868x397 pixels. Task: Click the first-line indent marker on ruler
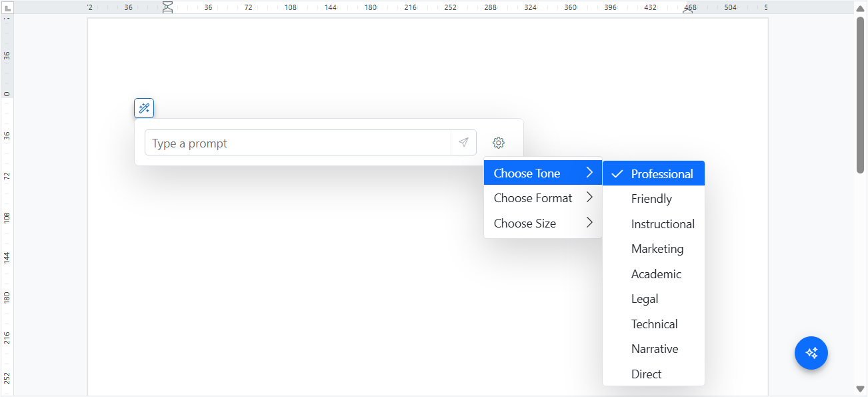click(168, 5)
